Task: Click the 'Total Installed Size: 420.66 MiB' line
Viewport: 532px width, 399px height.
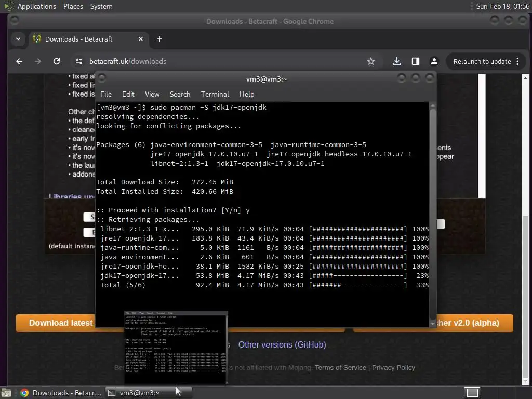Action: point(165,191)
